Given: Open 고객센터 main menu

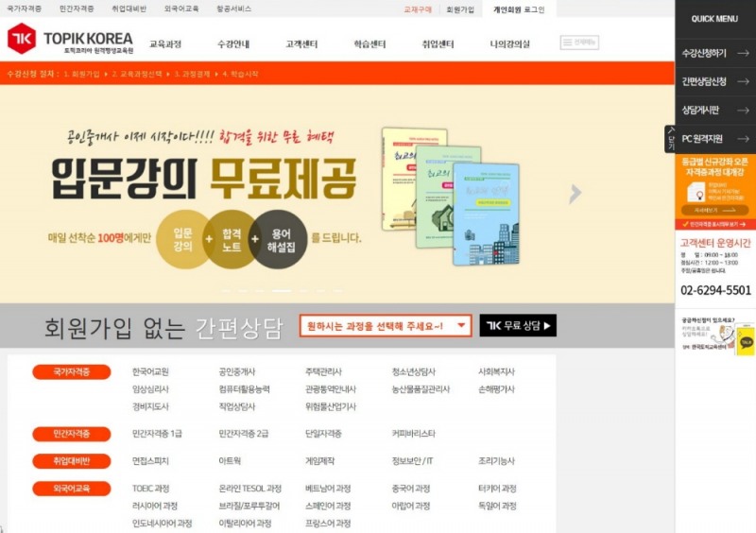Looking at the screenshot, I should pos(301,43).
